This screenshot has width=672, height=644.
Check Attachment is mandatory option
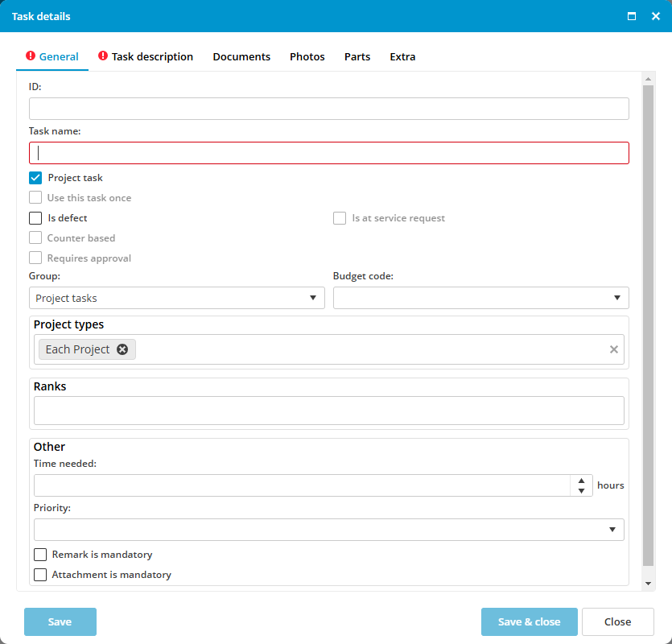[x=40, y=575]
